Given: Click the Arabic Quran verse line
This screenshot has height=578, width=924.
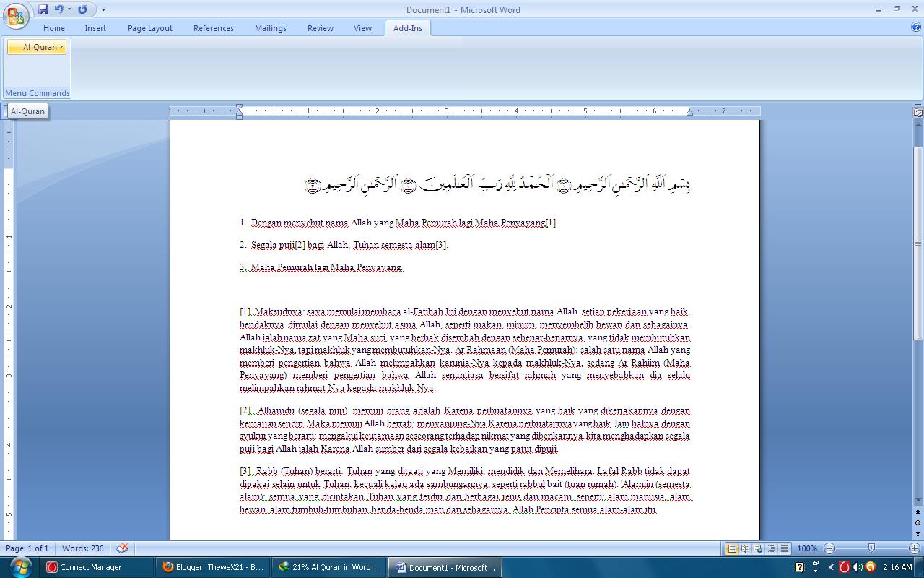Looking at the screenshot, I should tap(497, 184).
